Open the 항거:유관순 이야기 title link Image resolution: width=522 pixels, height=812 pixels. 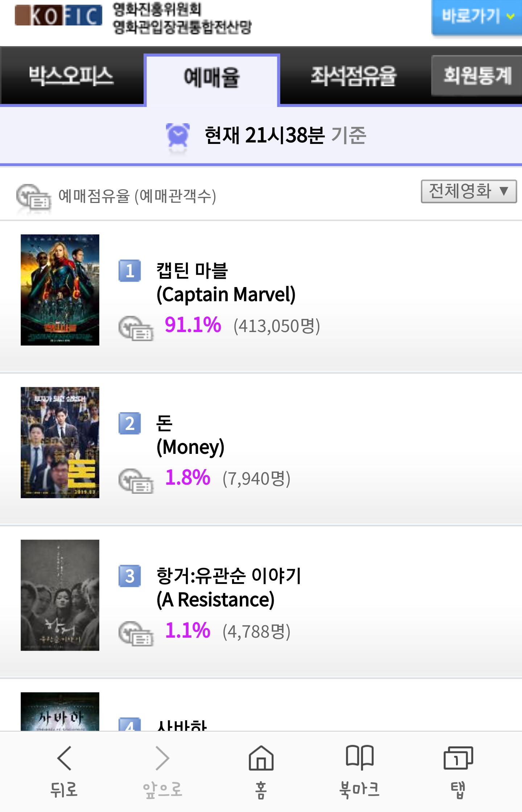[x=228, y=588]
